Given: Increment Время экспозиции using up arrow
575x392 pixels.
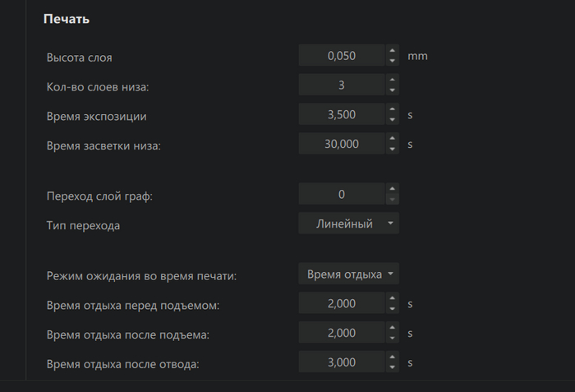Looking at the screenshot, I should click(392, 109).
